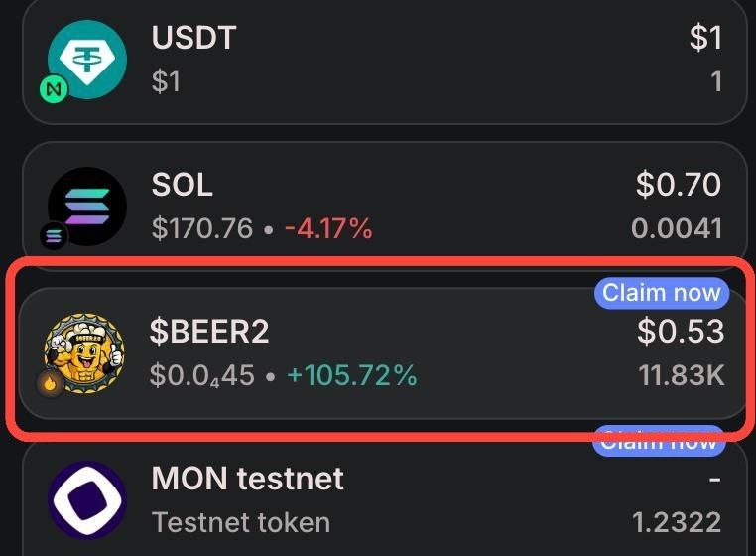Click the $BEER2 balance value $0.53
Viewport: 756px width, 556px height.
click(681, 332)
